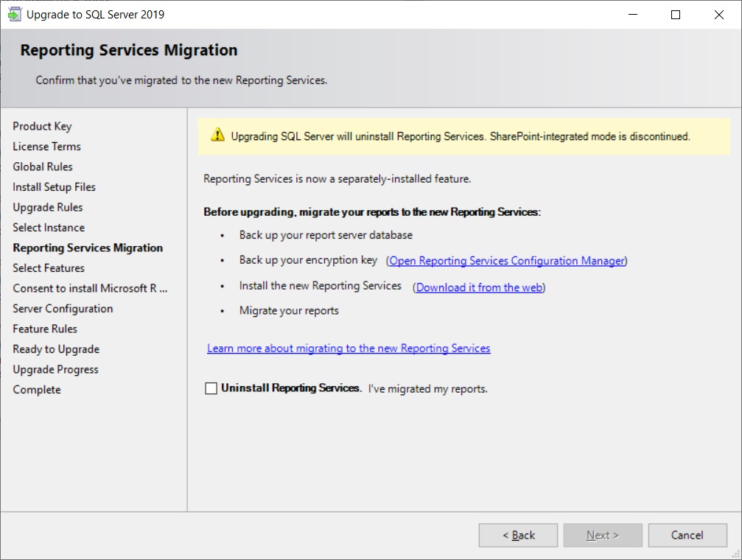Viewport: 742px width, 560px height.
Task: Go back with the Back button
Action: pyautogui.click(x=518, y=536)
